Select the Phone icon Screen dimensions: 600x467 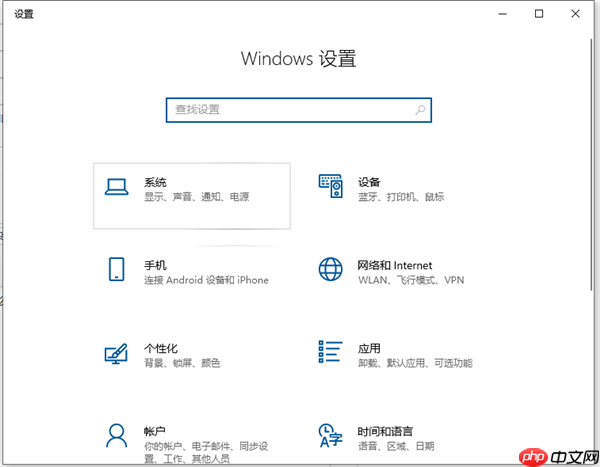pyautogui.click(x=116, y=269)
